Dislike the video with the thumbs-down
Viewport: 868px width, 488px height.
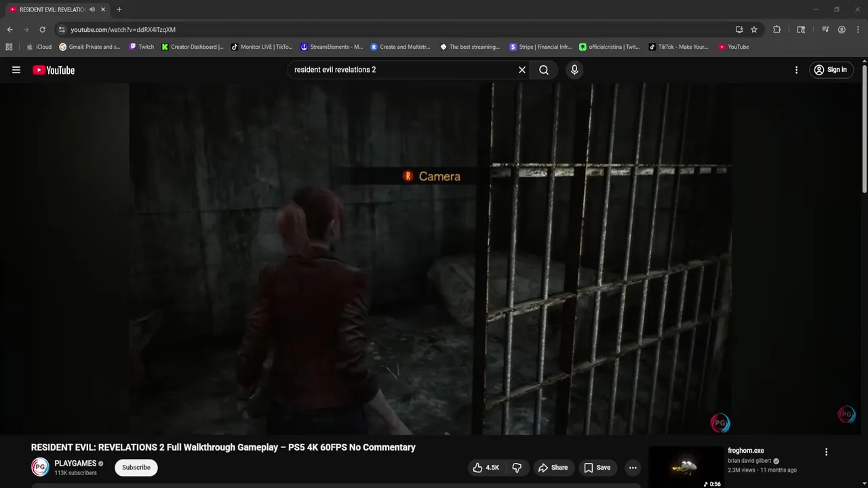point(517,468)
